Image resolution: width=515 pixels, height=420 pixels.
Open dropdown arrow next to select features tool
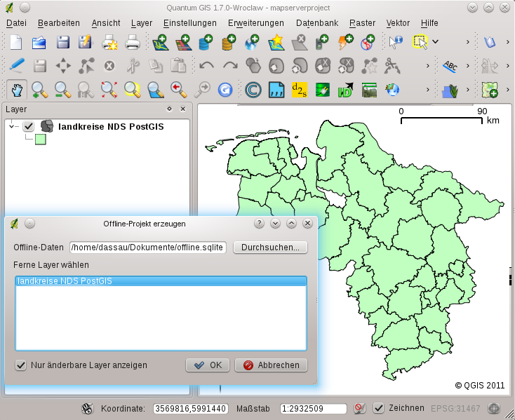(x=435, y=42)
